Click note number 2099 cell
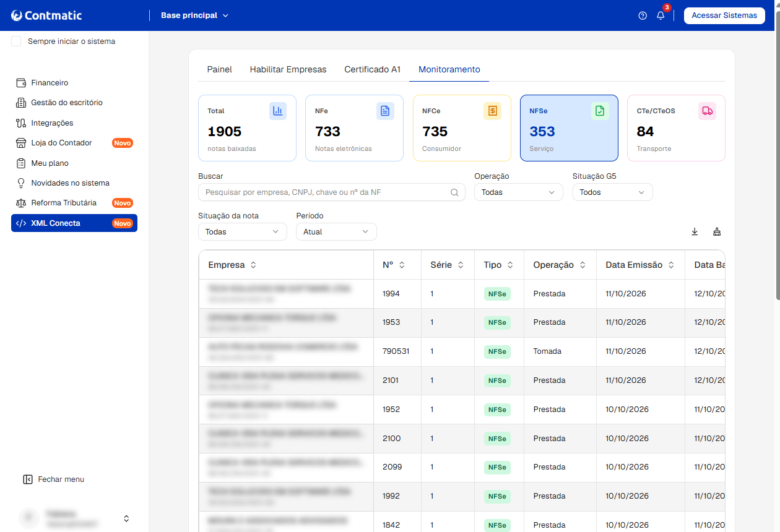The width and height of the screenshot is (780, 532). click(x=397, y=467)
